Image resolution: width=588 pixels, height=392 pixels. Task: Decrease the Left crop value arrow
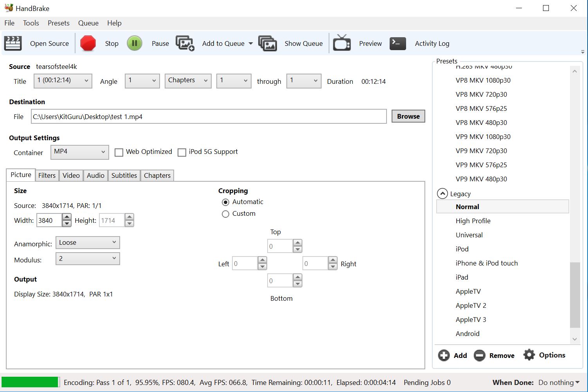click(263, 267)
